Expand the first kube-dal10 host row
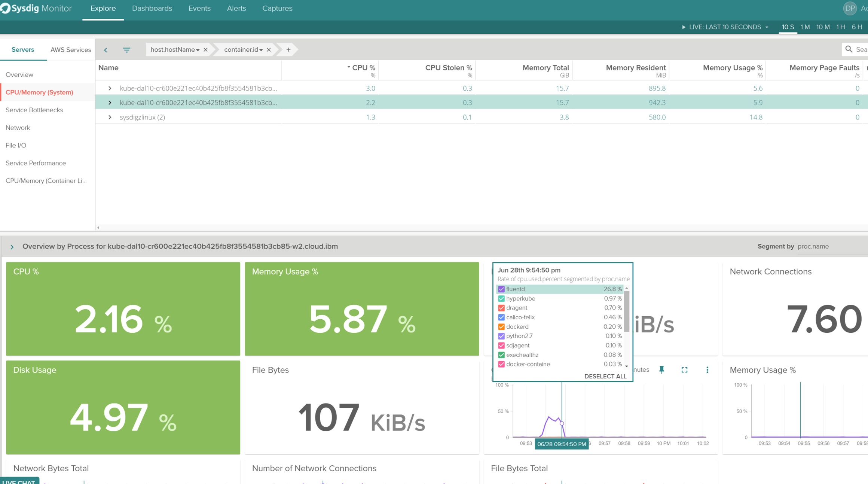Image resolution: width=868 pixels, height=484 pixels. 110,88
